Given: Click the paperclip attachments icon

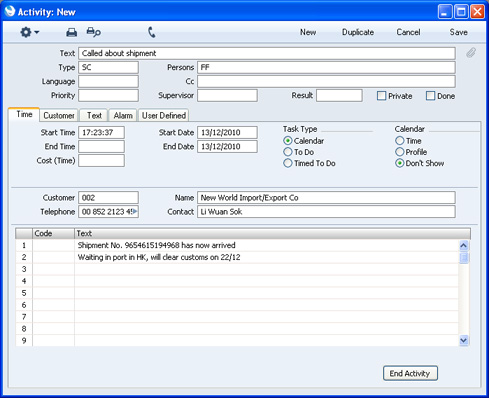Looking at the screenshot, I should 471,53.
